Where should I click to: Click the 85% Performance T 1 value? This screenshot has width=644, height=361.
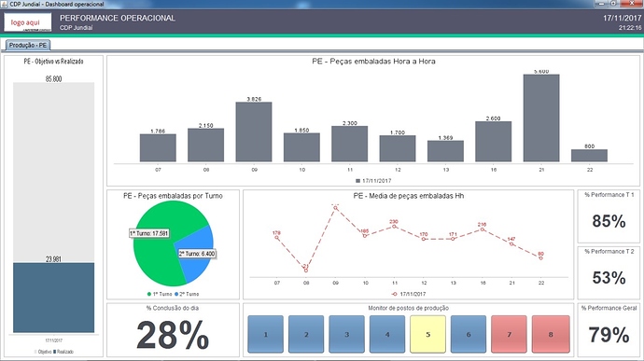609,221
